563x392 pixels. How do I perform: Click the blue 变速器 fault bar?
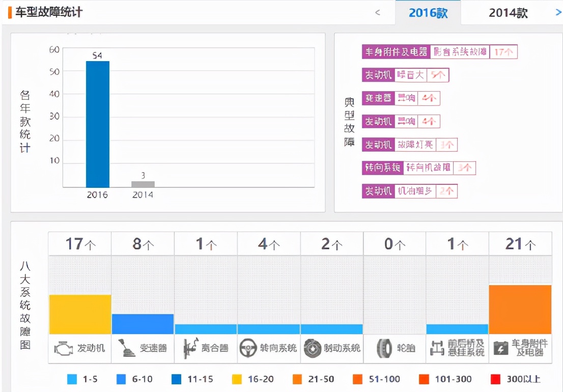(143, 324)
